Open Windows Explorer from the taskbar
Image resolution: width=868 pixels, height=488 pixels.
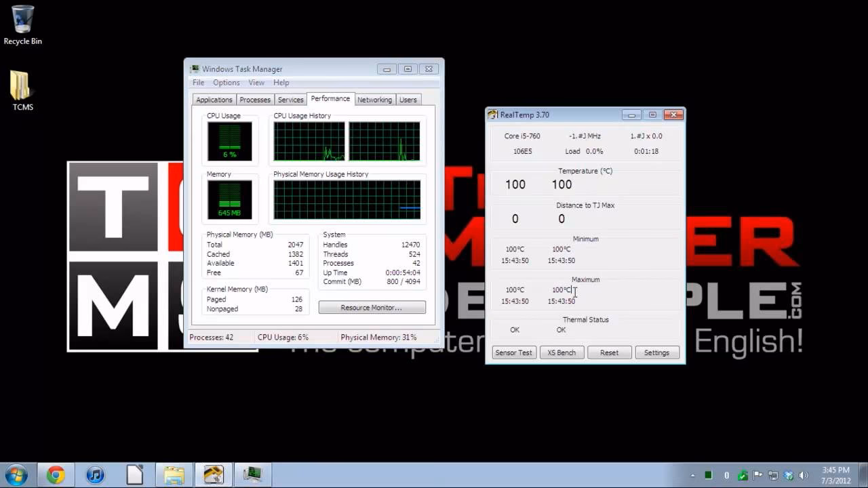click(x=174, y=474)
